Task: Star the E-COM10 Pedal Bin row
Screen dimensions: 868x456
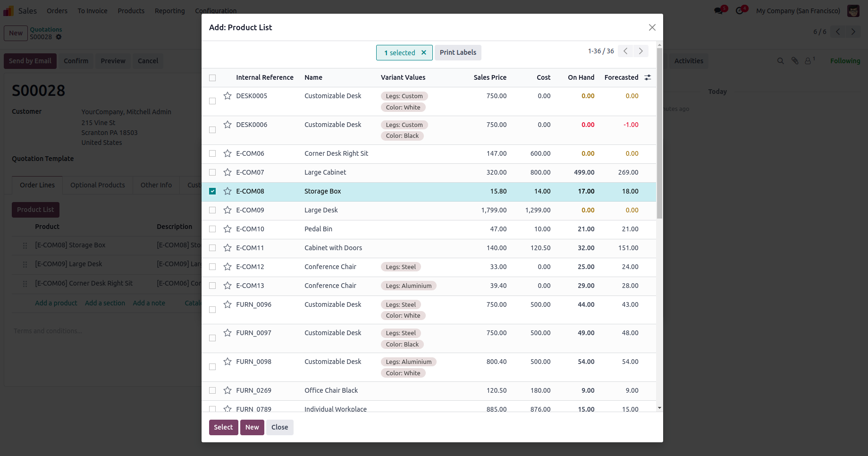Action: point(228,229)
